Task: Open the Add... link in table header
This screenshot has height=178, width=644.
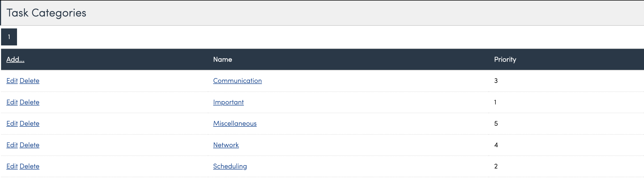Action: coord(15,59)
